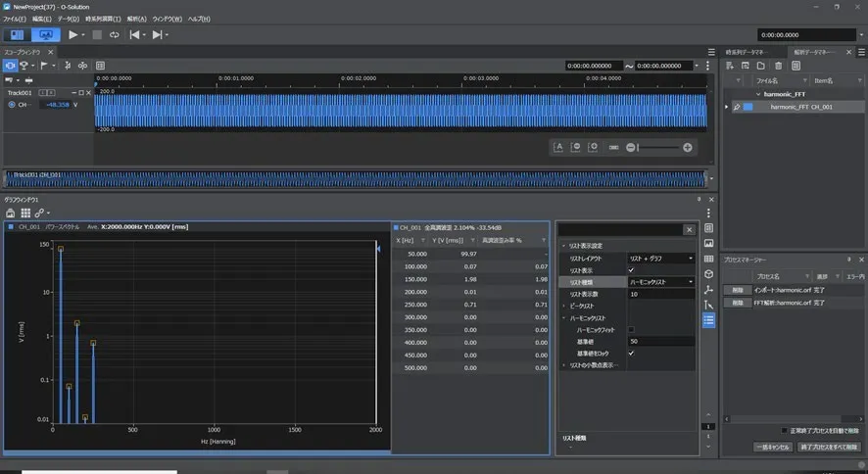Viewport: 868px width, 474px height.
Task: Click the track height fit icon
Action: pyautogui.click(x=28, y=80)
